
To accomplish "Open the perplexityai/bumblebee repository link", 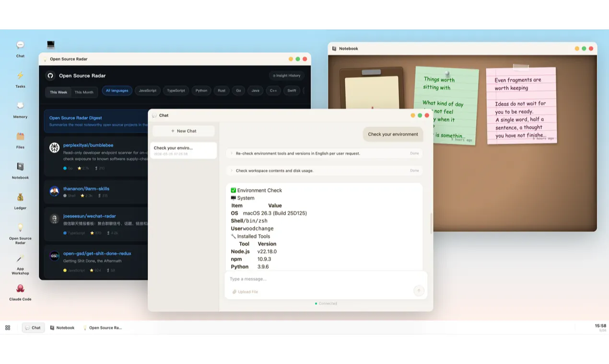I will 88,145.
